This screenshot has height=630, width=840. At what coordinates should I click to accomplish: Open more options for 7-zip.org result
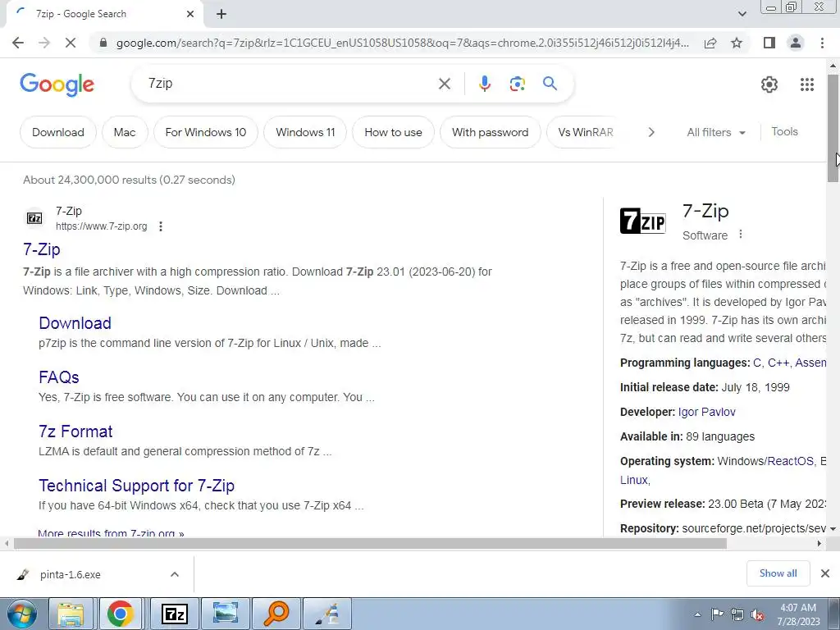click(x=161, y=226)
